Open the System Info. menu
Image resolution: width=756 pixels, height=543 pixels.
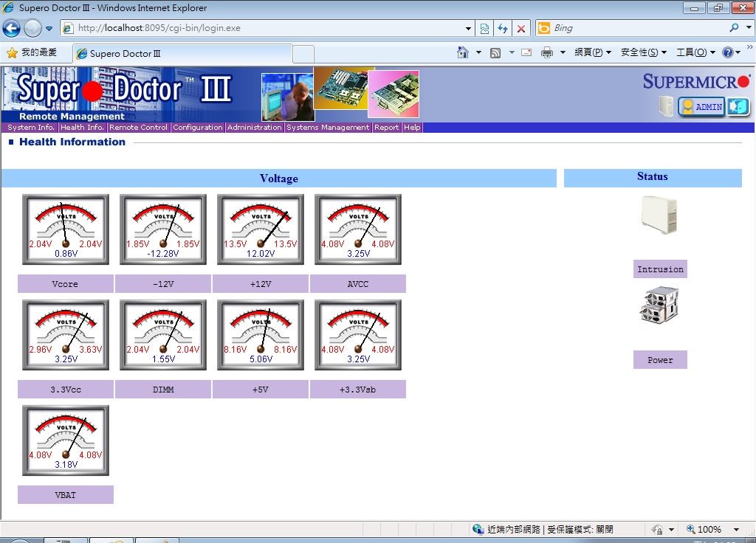(30, 127)
